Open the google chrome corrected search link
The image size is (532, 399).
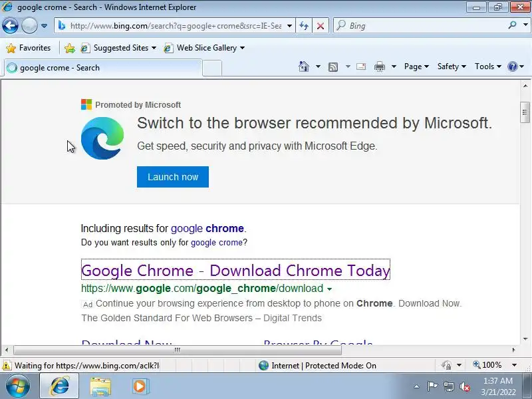point(207,228)
